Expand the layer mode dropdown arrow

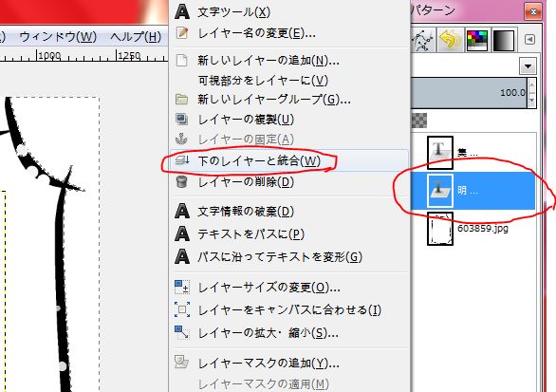528,66
